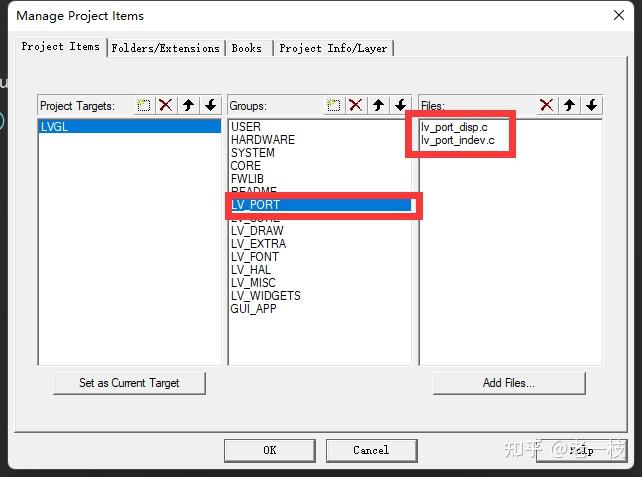Open the Project Info/Layer tab
Viewport: 642px width, 477px height.
(x=333, y=48)
